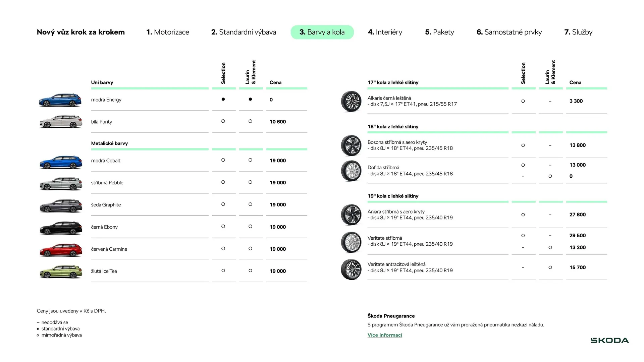Image resolution: width=644 pixels, height=362 pixels.
Task: Click Laurin & Klement circle for žlutá Ice Tea
Action: (x=250, y=271)
